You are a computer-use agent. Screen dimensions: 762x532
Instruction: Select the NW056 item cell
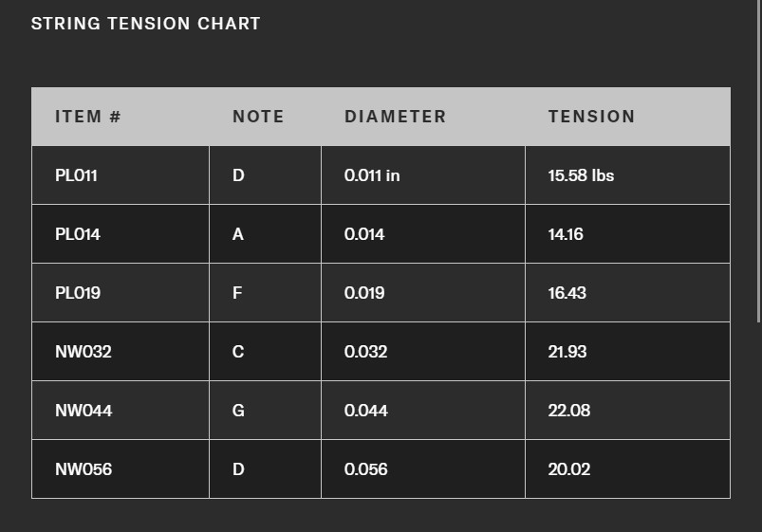click(x=84, y=469)
